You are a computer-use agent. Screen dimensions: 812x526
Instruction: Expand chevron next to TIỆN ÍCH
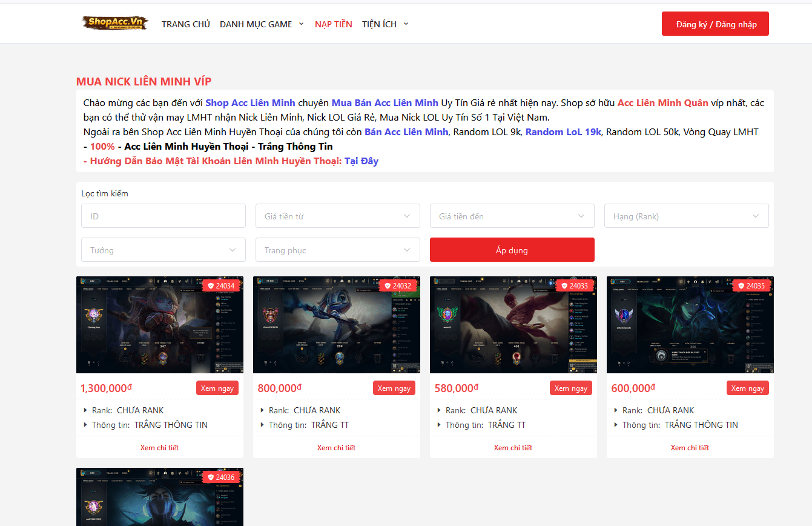pos(406,24)
